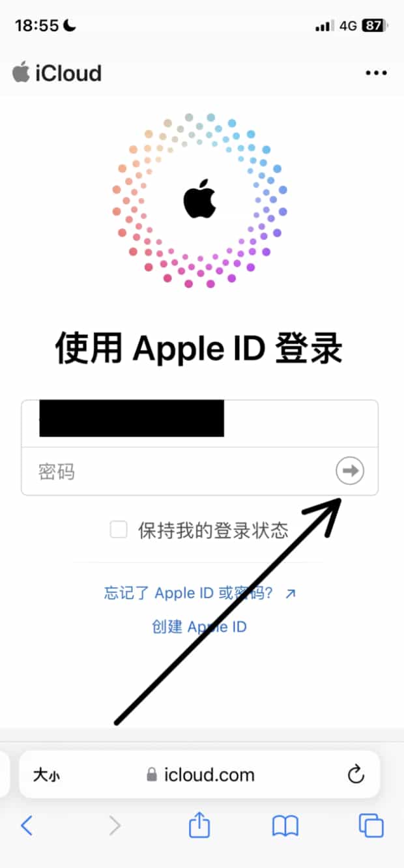Click the 创建 Apple ID link
Screen dimensions: 404x868
coord(199,627)
